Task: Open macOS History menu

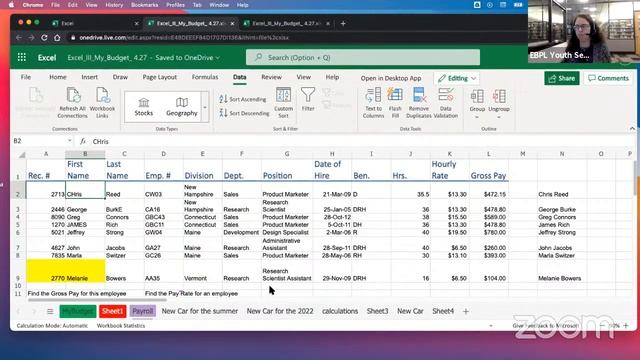Action: [114, 5]
